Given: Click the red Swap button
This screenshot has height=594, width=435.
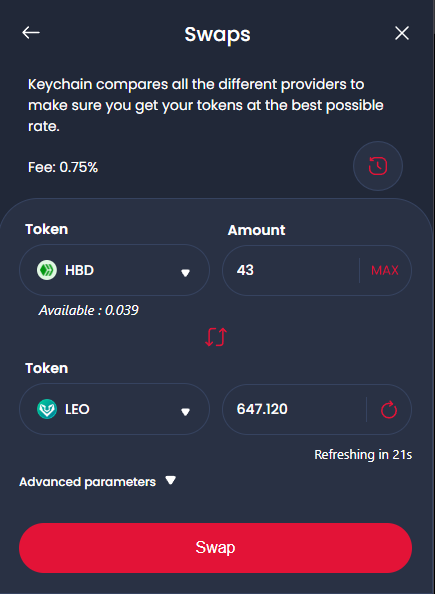Looking at the screenshot, I should click(x=215, y=548).
